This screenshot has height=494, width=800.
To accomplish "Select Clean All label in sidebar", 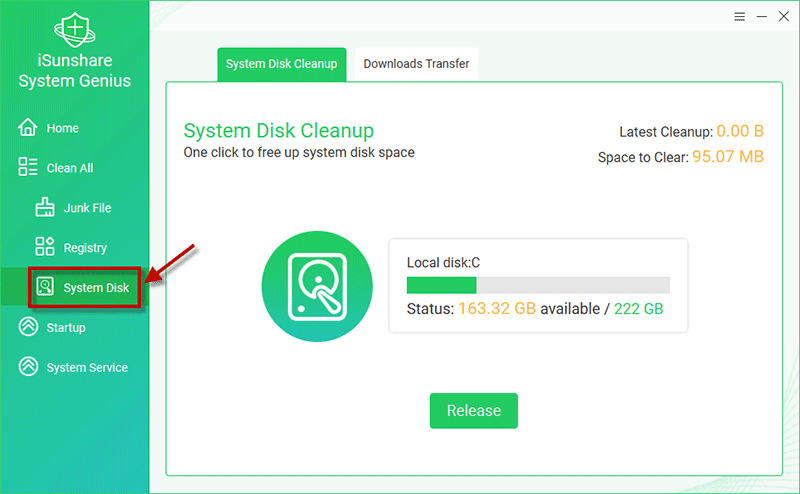I will click(70, 168).
